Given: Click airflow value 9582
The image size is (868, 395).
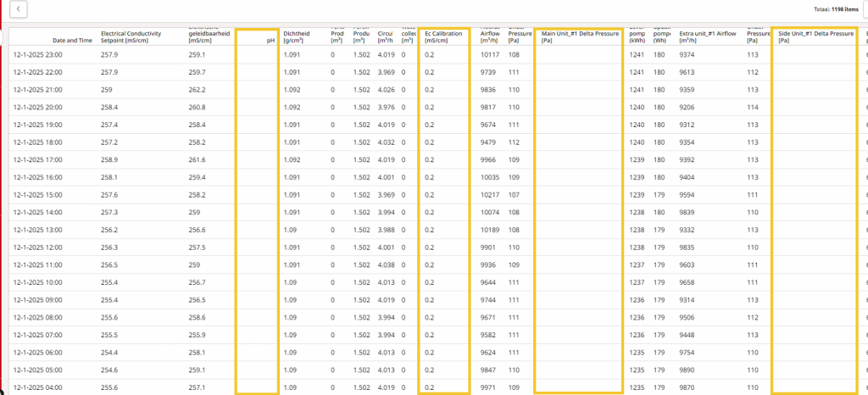Looking at the screenshot, I should click(489, 335).
